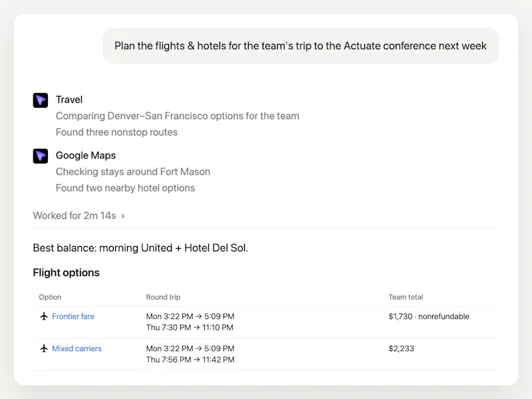532x399 pixels.
Task: Click 'Thu 7:56 PM → 11:42 PM' return time
Action: coord(190,360)
